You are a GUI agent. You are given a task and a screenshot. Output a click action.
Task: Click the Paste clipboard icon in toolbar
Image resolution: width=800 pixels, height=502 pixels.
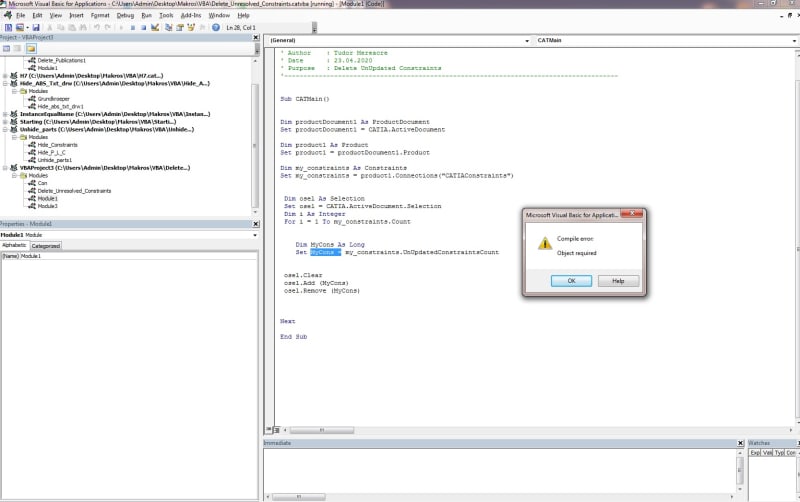pyautogui.click(x=72, y=28)
